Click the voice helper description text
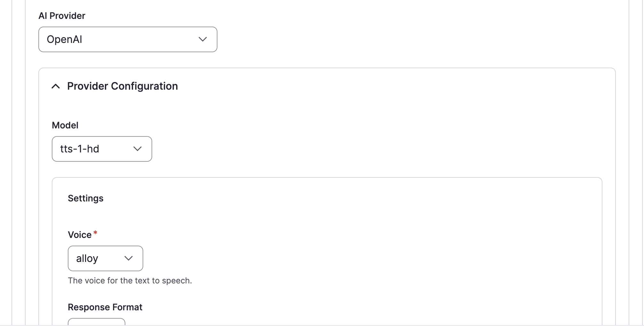Viewport: 644px width, 326px height. pos(130,281)
